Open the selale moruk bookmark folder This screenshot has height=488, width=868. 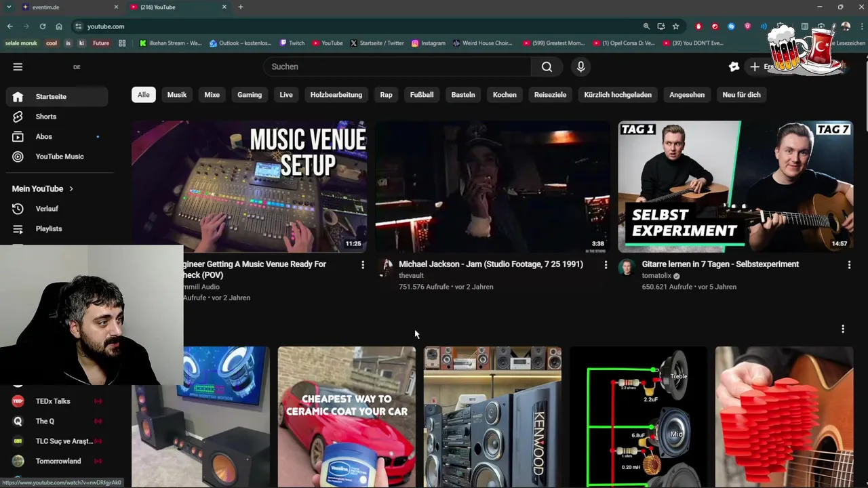coord(21,43)
